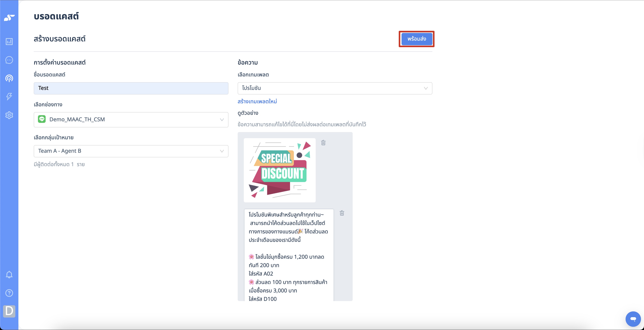Open the chat messages icon in sidebar
This screenshot has width=644, height=330.
[x=9, y=60]
